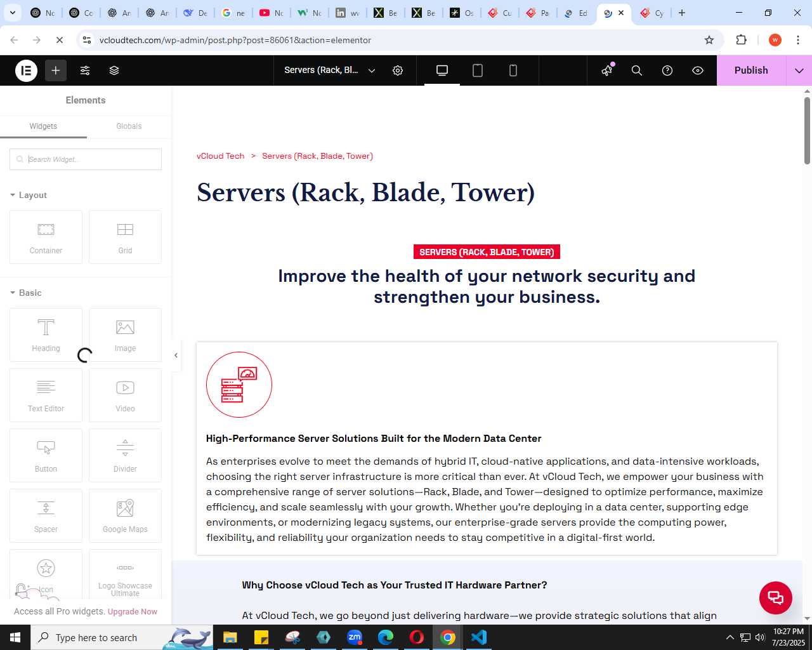Open Publish options dropdown arrow

point(799,70)
